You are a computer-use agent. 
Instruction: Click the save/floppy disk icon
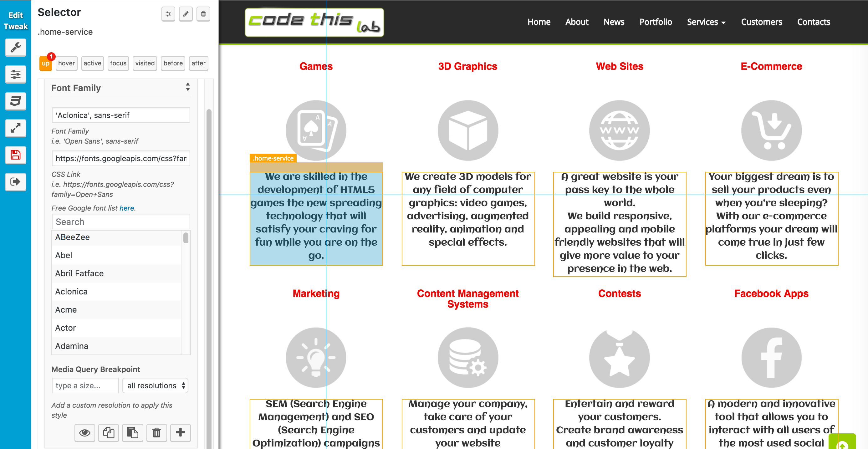(x=15, y=155)
